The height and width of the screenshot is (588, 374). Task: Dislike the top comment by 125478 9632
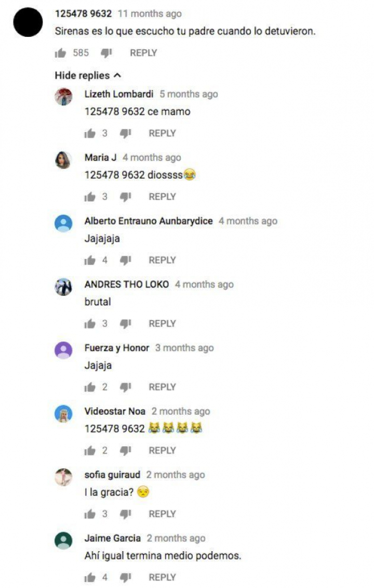pyautogui.click(x=106, y=53)
